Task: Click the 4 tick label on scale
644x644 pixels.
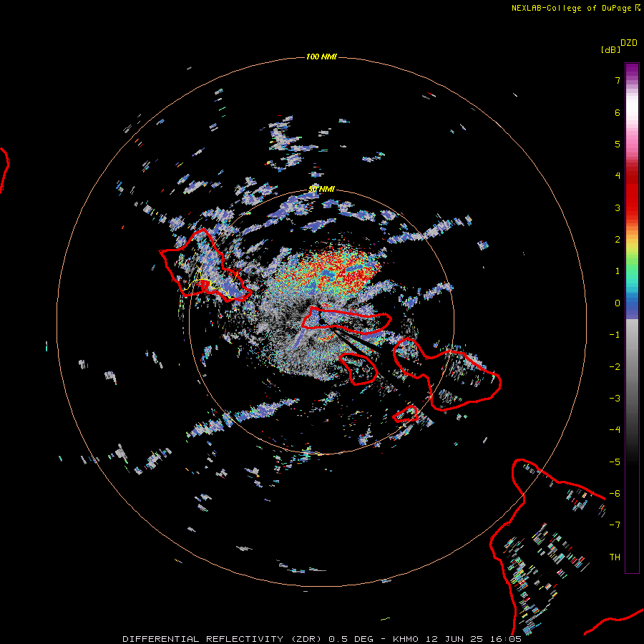Action: (618, 176)
